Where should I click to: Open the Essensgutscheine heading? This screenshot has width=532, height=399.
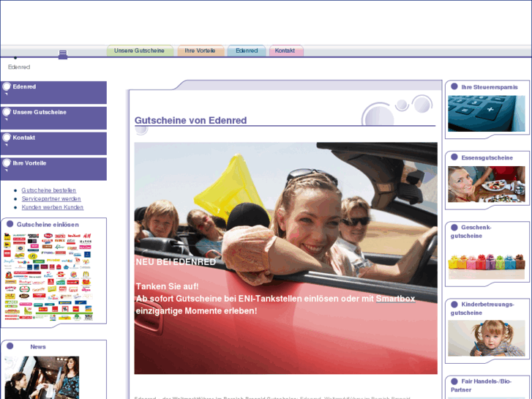(x=487, y=157)
